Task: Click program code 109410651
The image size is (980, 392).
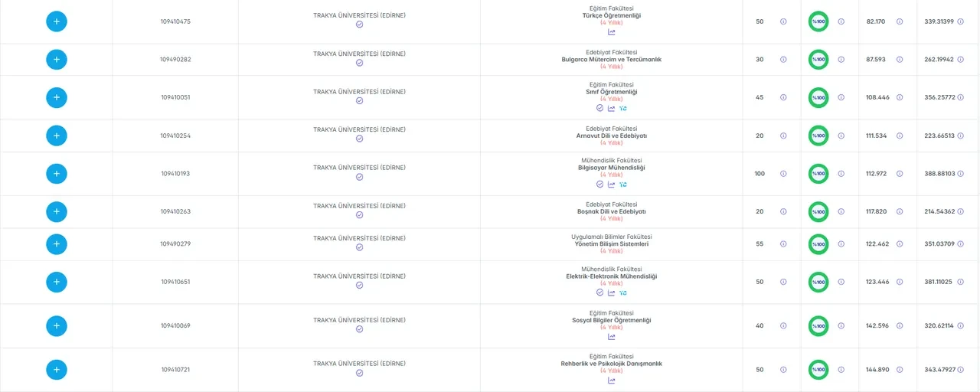Action: 175,282
